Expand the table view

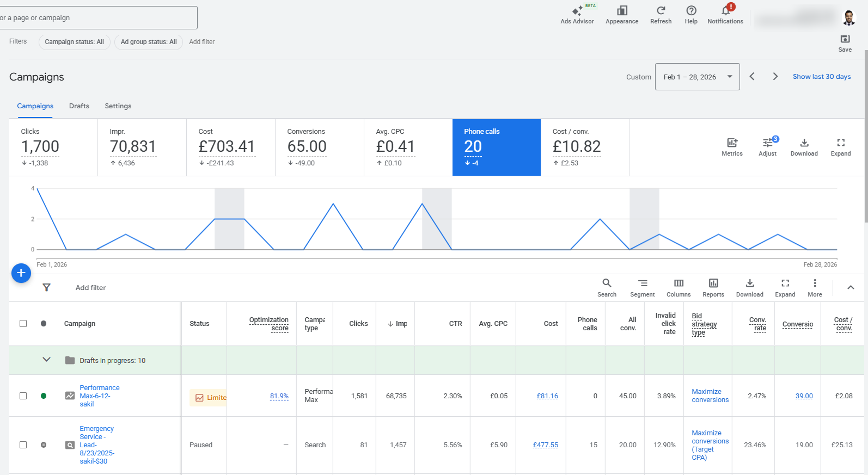(785, 288)
